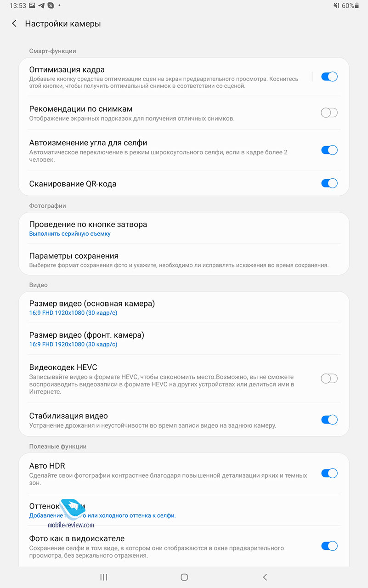The height and width of the screenshot is (588, 368).
Task: Open the Сканирование QR-кода item label
Action: 73,184
